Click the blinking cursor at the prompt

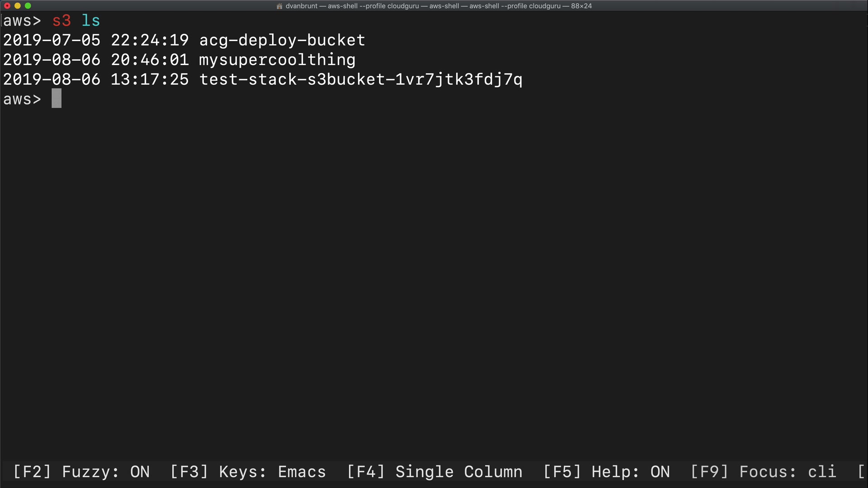[57, 99]
